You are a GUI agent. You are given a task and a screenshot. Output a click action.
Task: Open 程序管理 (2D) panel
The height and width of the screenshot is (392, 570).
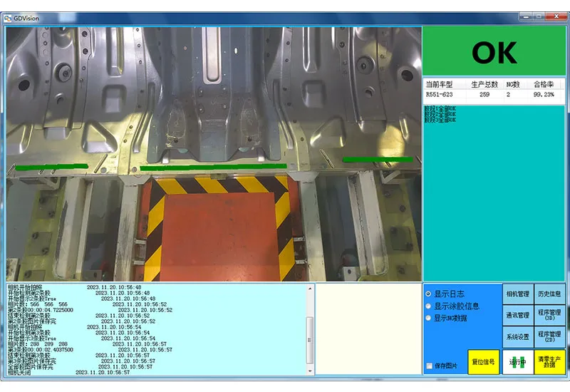pos(549,336)
